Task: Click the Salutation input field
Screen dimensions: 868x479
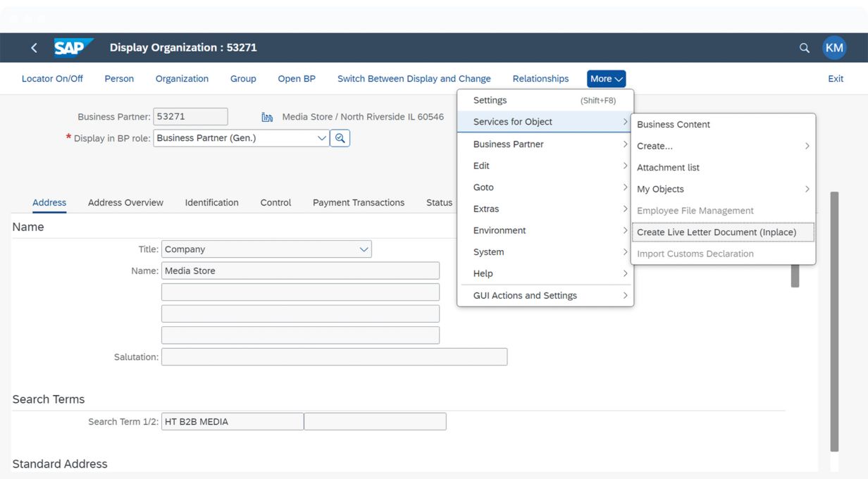Action: tap(334, 357)
